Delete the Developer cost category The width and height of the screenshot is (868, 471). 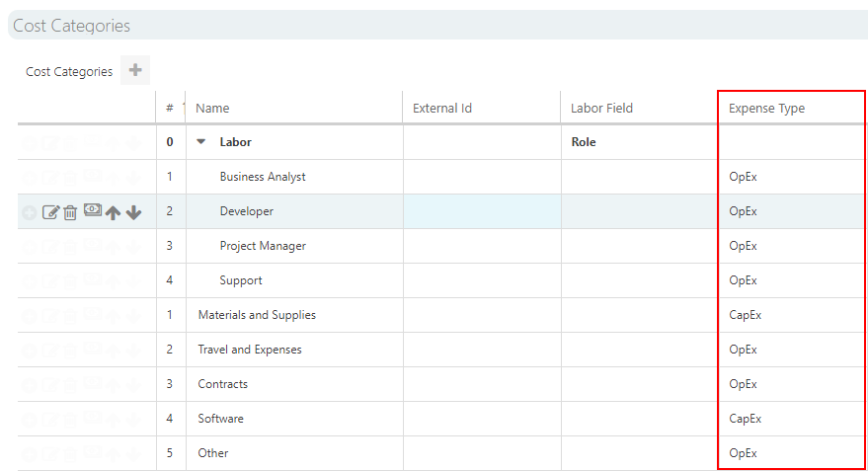tap(70, 212)
